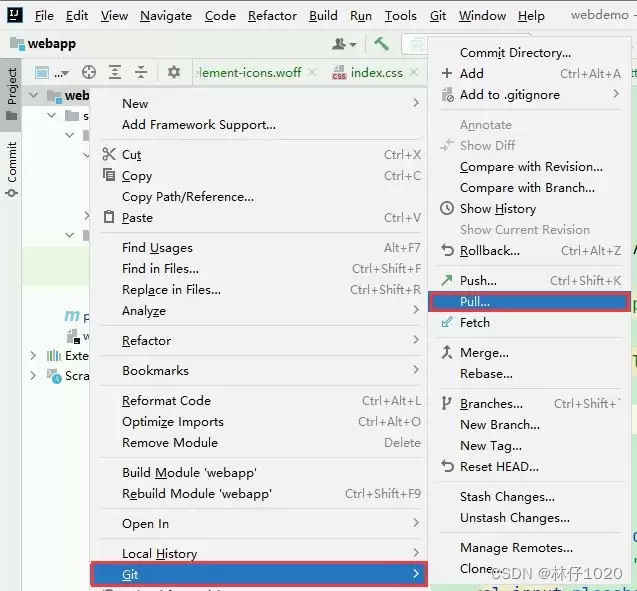Open the Refactor menu in menu bar

click(x=272, y=15)
